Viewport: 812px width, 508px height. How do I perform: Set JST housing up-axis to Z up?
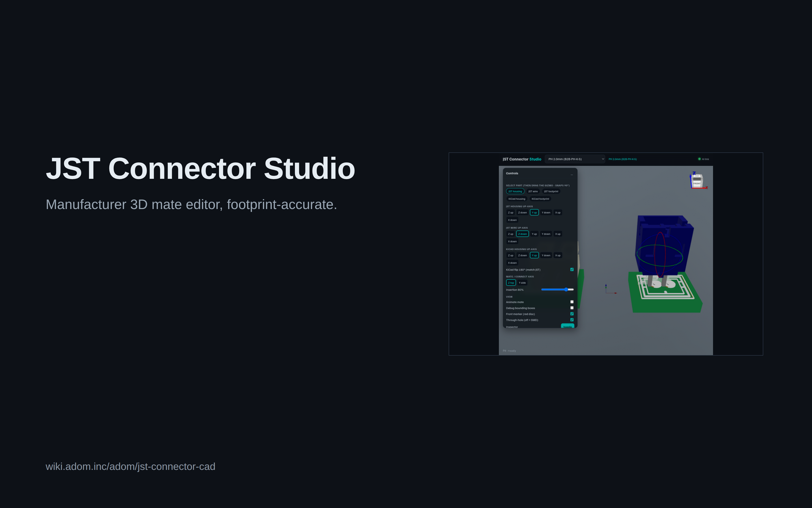(x=510, y=213)
